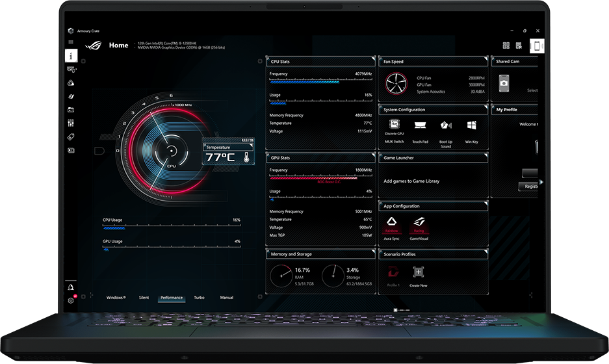Select the Home info icon in sidebar
The width and height of the screenshot is (609, 364).
(71, 56)
